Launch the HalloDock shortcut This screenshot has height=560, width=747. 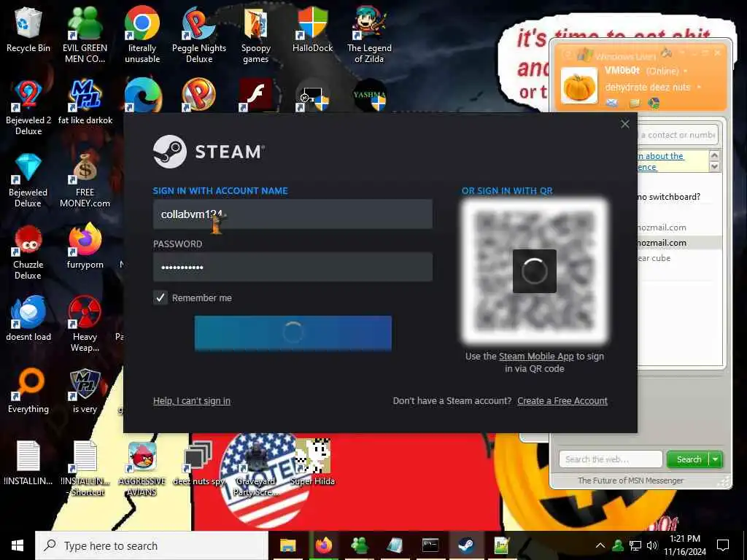tap(312, 29)
